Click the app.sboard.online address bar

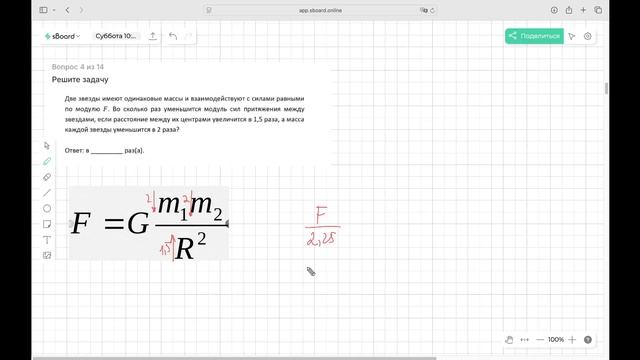point(320,10)
